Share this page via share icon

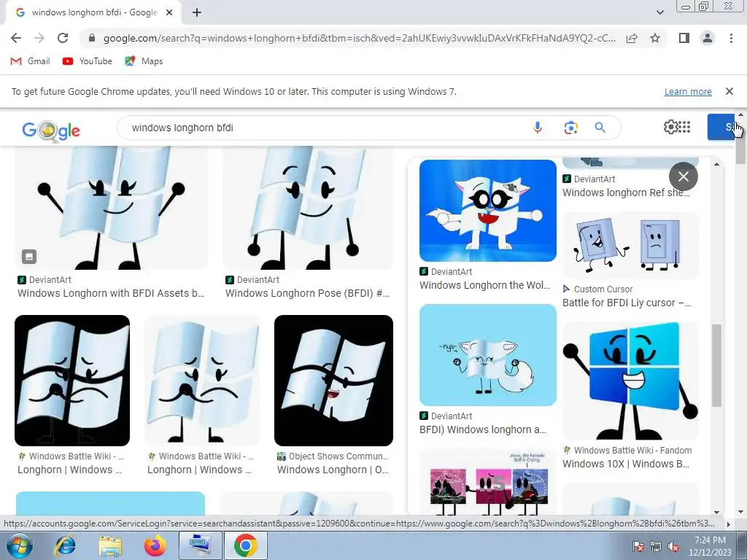(x=632, y=38)
